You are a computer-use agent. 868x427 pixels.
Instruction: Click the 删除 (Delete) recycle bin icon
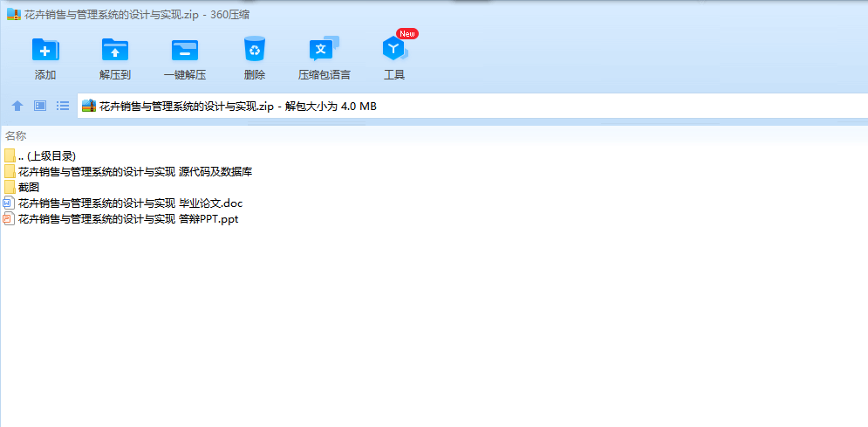click(x=255, y=49)
